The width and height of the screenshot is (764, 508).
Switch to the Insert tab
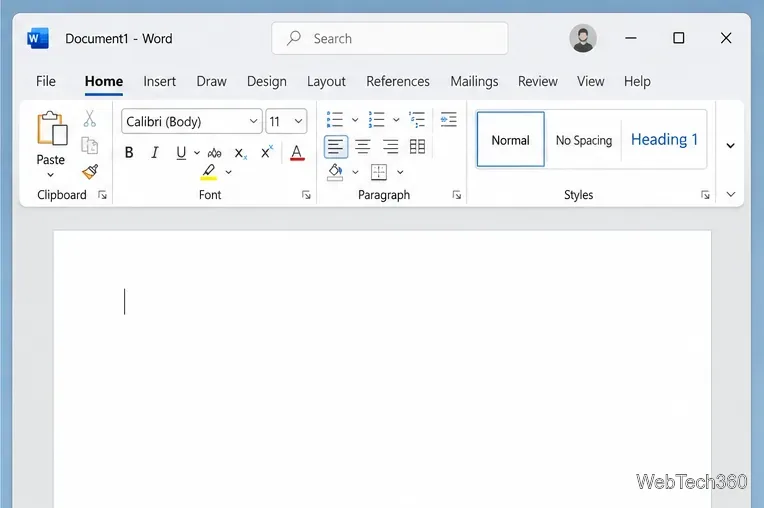(x=159, y=81)
